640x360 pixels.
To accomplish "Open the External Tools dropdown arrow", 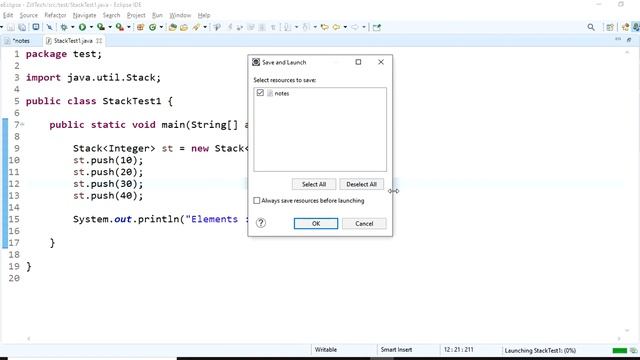I will [x=129, y=27].
